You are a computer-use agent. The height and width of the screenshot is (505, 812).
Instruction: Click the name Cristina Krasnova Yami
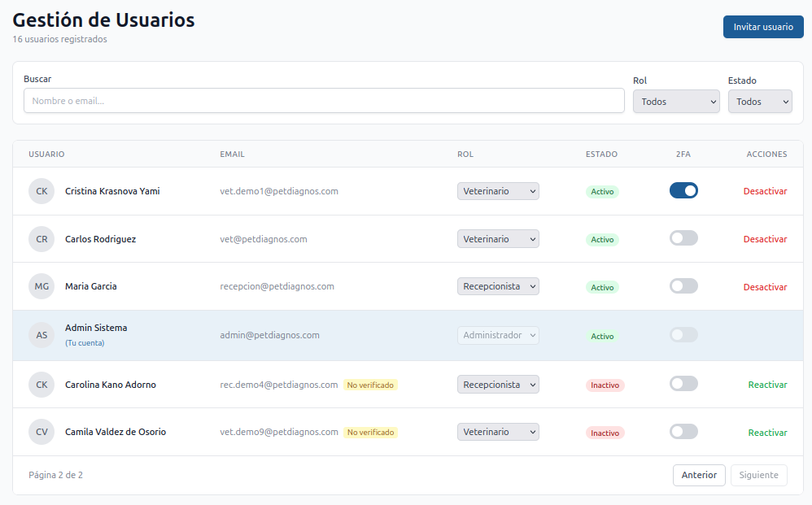[112, 191]
